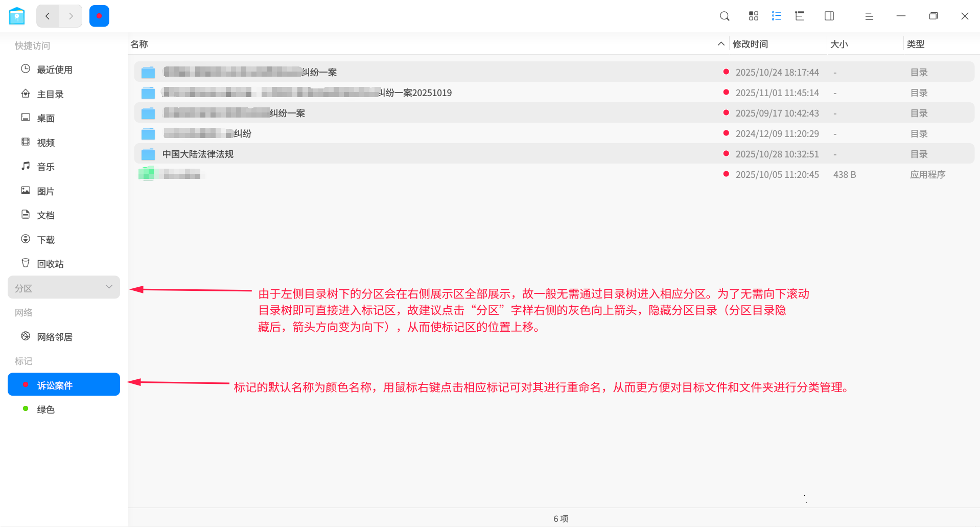Sort by 大小 column header
Image resolution: width=980 pixels, height=527 pixels.
tap(839, 44)
